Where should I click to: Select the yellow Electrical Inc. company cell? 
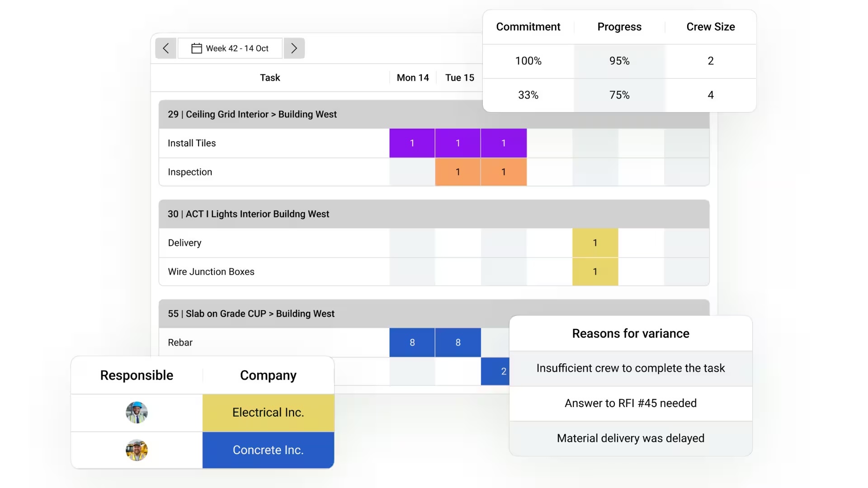coord(268,413)
